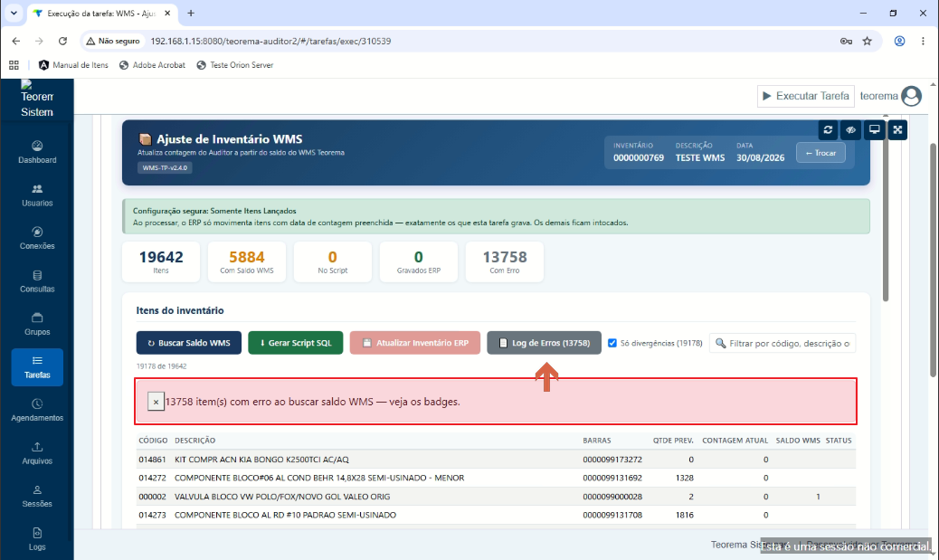Go to Conexões in the sidebar
The image size is (939, 560).
tap(37, 238)
